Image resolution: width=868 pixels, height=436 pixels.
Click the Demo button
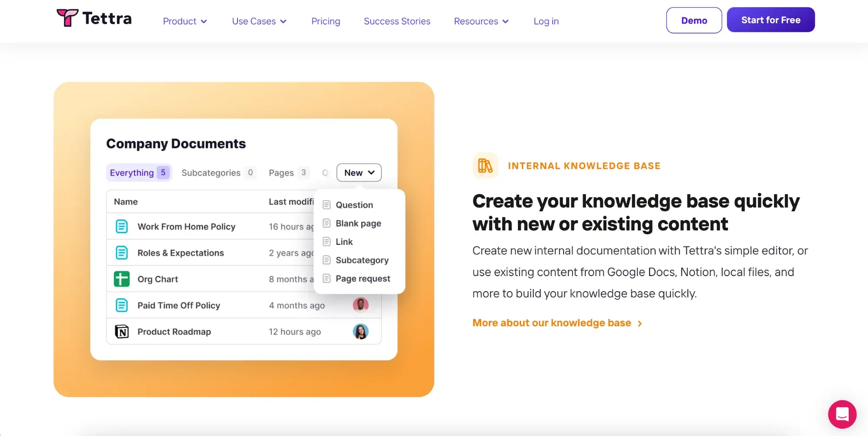(x=693, y=20)
